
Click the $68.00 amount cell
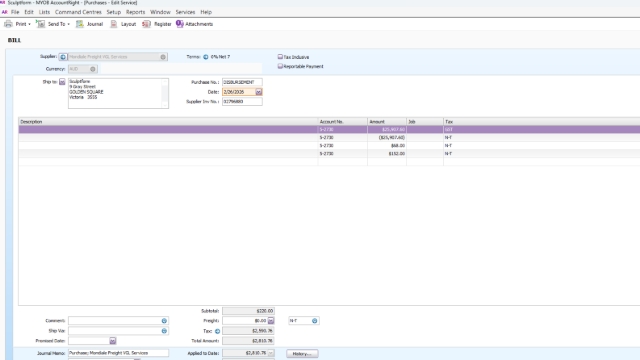click(x=387, y=146)
